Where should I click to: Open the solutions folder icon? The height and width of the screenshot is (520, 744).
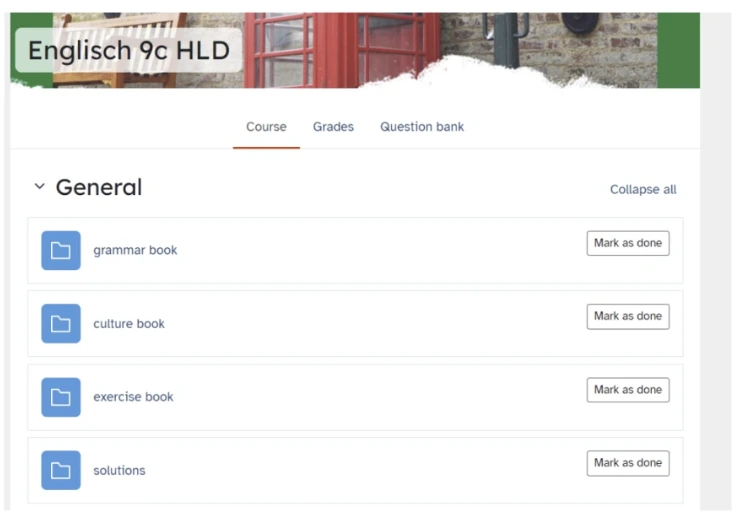point(61,470)
